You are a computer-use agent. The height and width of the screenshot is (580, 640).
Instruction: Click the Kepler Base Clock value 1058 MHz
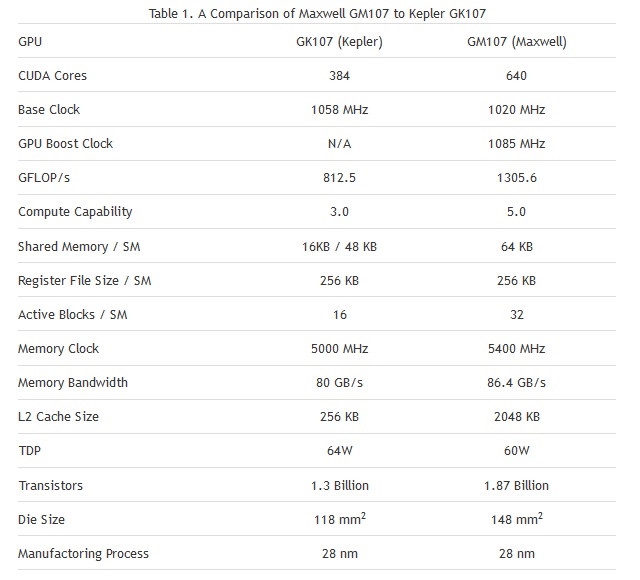[x=340, y=109]
